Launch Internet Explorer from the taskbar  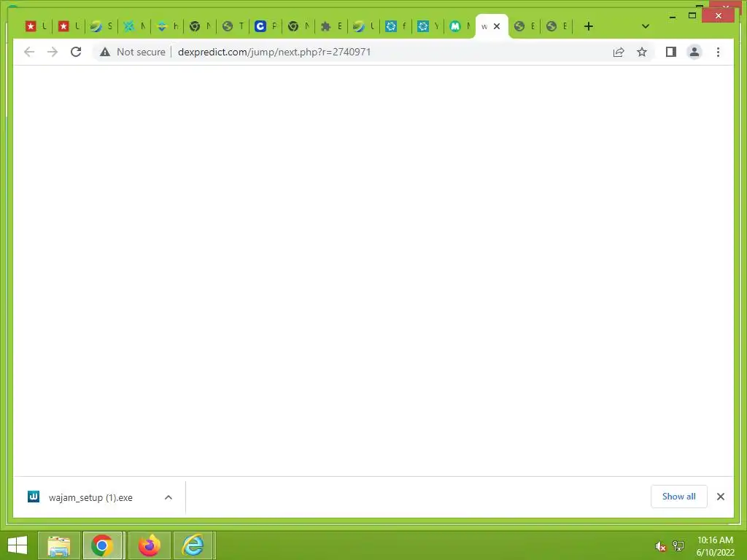[x=194, y=545]
